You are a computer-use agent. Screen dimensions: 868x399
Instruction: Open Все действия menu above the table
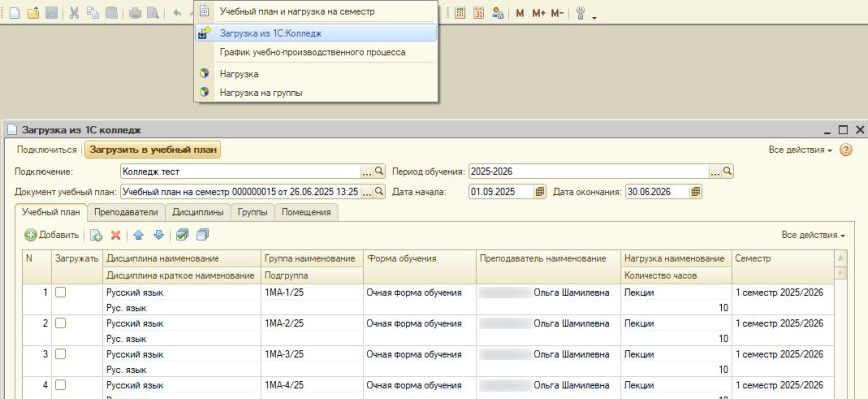coord(813,235)
